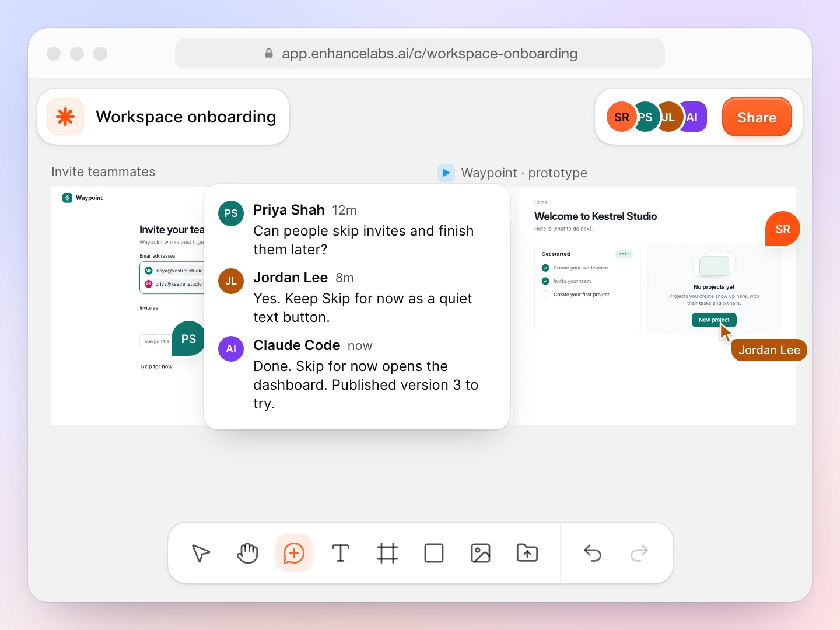
Task: Click the priya@kestrel.studio email chip
Action: pyautogui.click(x=173, y=284)
